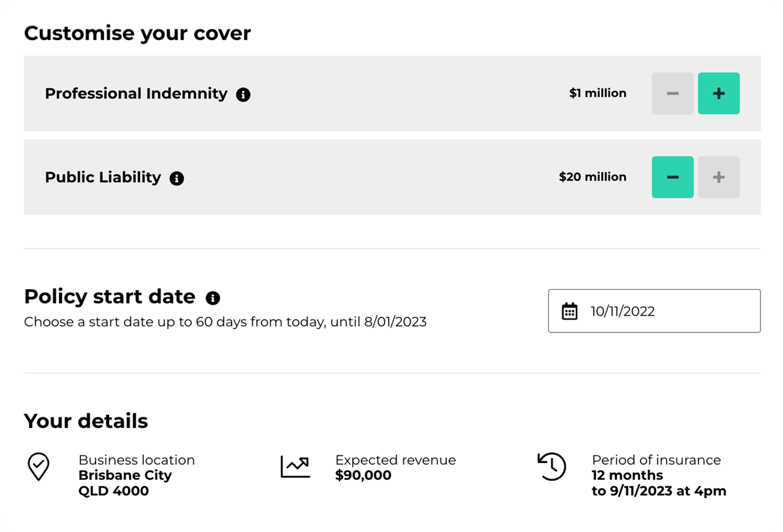Image resolution: width=783 pixels, height=532 pixels.
Task: Click the $20 million cover amount text
Action: 593,177
